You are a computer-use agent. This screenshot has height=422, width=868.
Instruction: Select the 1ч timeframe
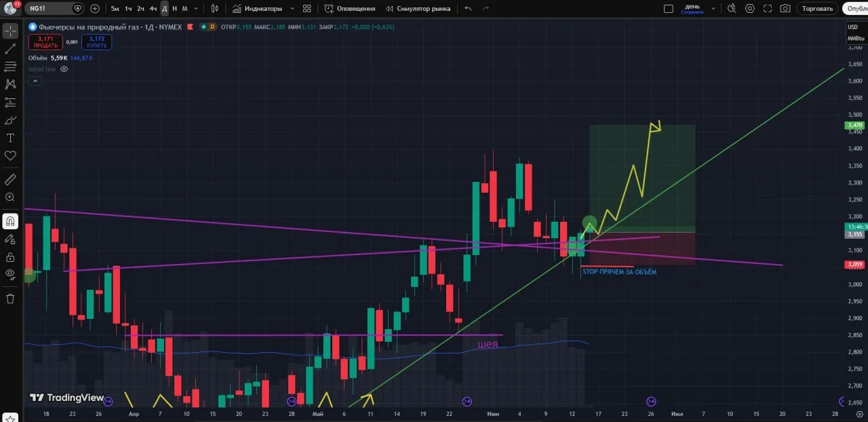point(128,9)
